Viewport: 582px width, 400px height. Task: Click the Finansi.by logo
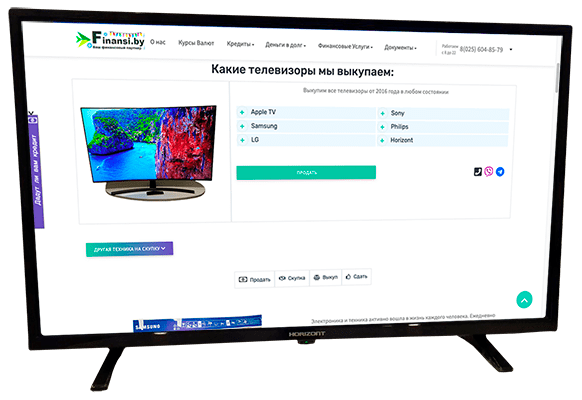[x=110, y=40]
